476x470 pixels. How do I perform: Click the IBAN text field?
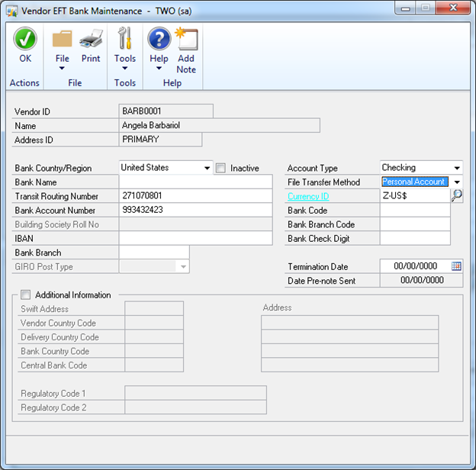tap(195, 238)
